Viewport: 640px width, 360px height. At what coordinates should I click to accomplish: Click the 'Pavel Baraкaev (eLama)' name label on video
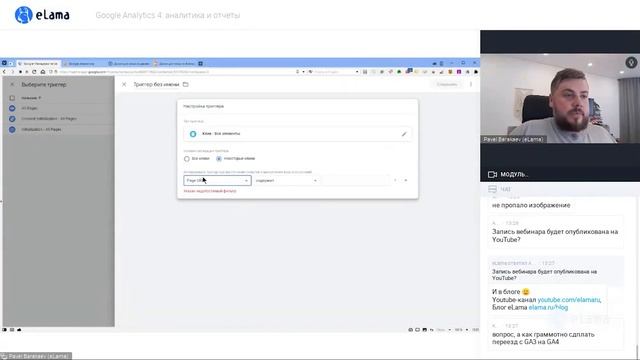click(513, 139)
